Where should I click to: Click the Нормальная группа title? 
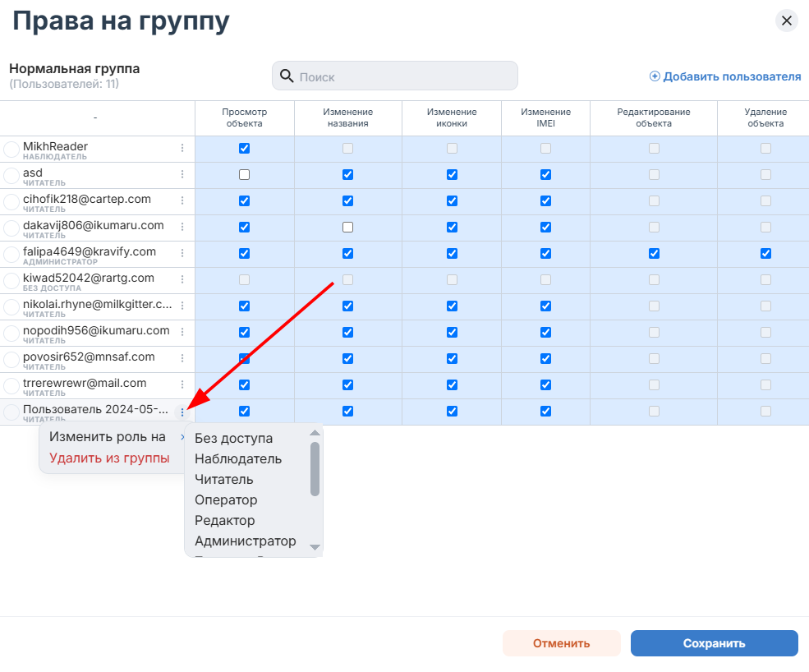click(74, 69)
